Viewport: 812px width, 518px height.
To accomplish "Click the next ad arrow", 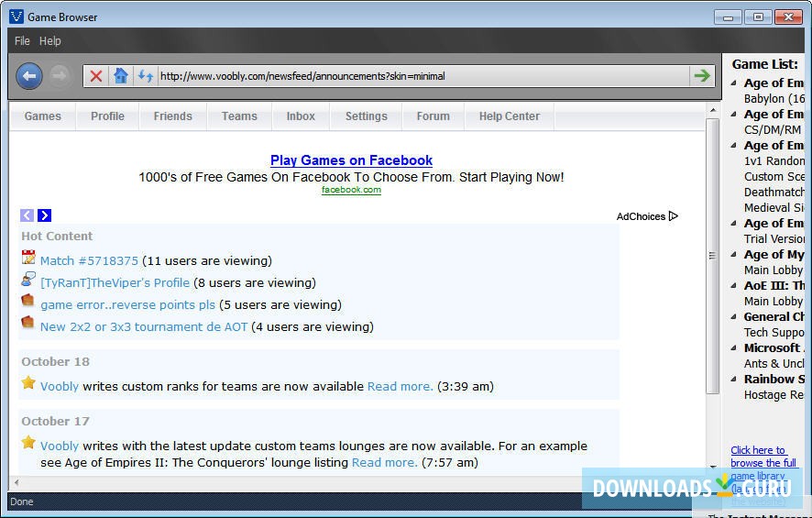I will (x=45, y=215).
